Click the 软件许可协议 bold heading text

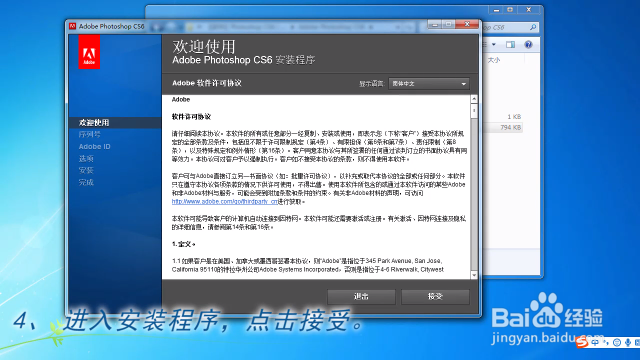click(x=191, y=117)
